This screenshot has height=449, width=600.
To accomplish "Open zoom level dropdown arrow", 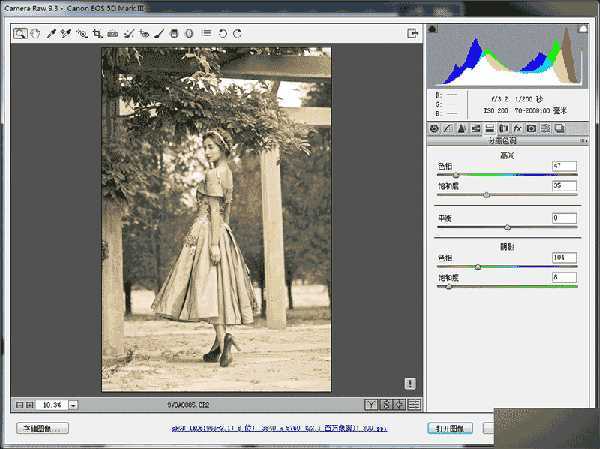I will [73, 405].
